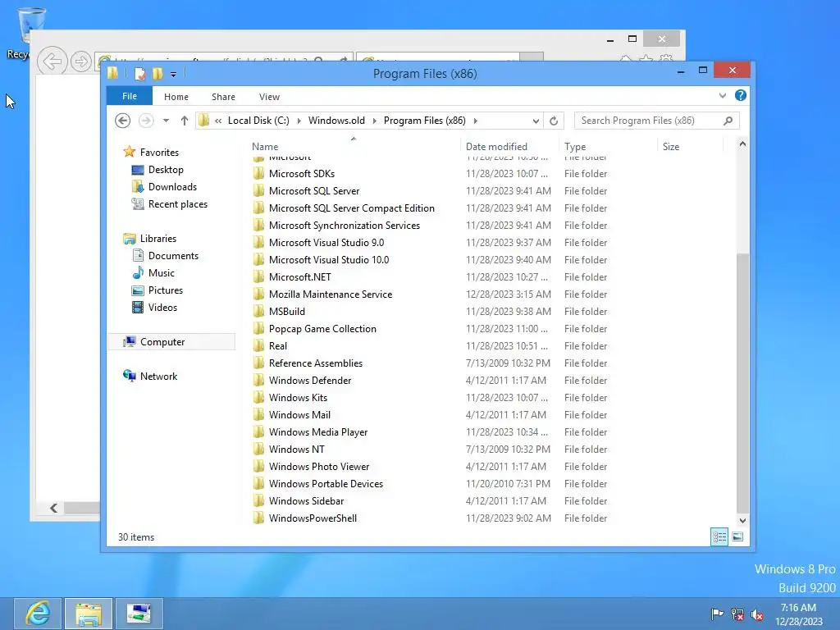Image resolution: width=840 pixels, height=630 pixels.
Task: Click Properties in quick access toolbar
Action: (x=139, y=74)
